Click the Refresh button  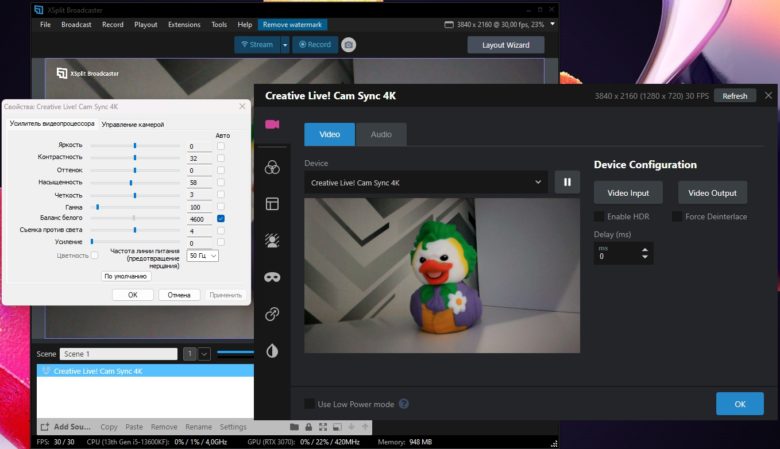click(735, 96)
